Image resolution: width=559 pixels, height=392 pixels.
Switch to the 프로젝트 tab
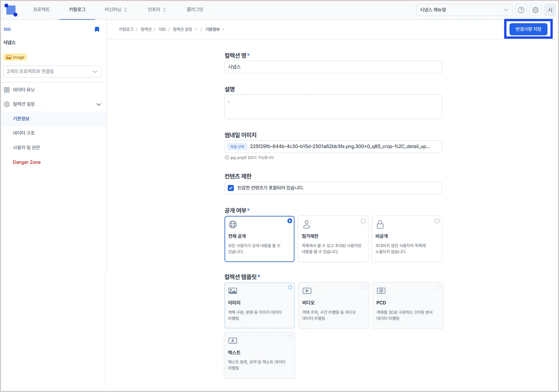tap(41, 10)
